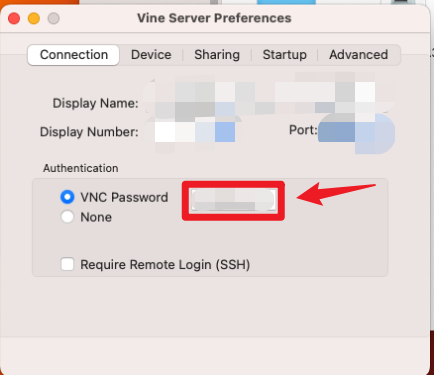
Task: Click the gray zoom window button
Action: (53, 18)
